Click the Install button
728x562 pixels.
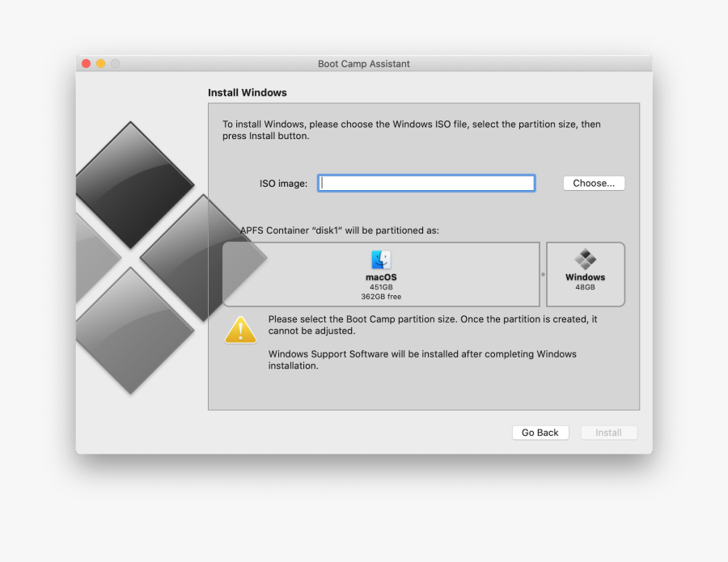click(608, 433)
